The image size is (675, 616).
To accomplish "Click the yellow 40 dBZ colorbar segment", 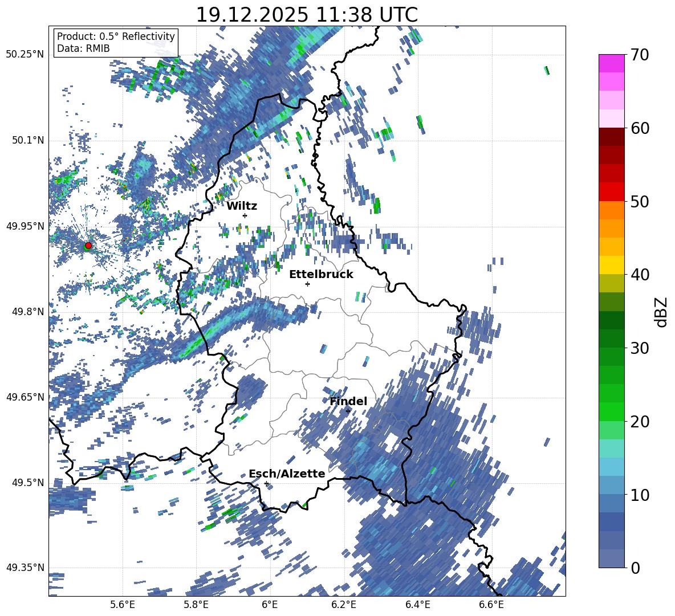I will [611, 265].
